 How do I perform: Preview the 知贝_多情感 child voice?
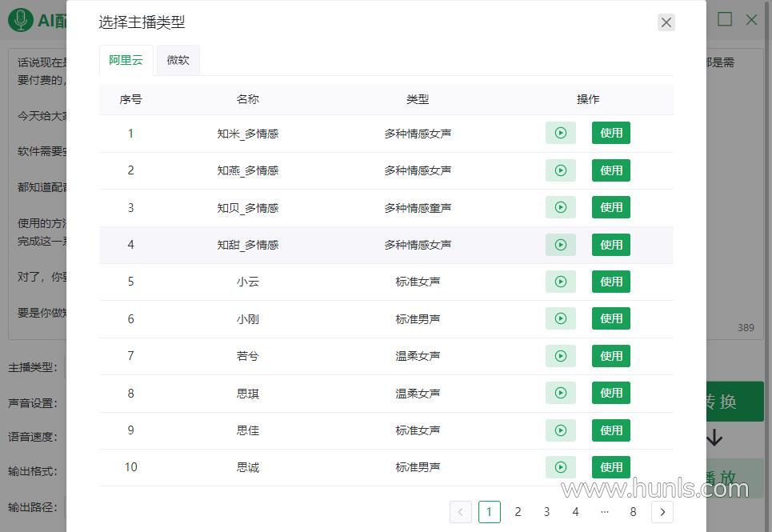click(560, 207)
